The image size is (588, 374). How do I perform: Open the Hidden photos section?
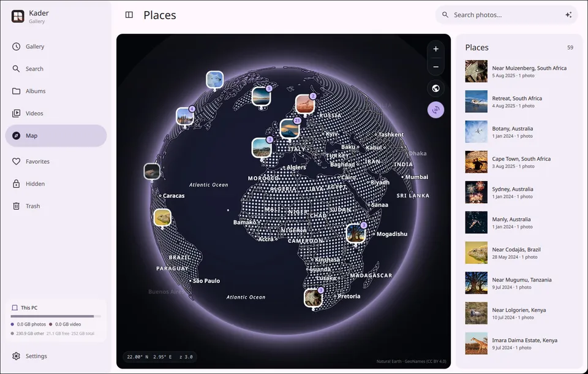56,183
